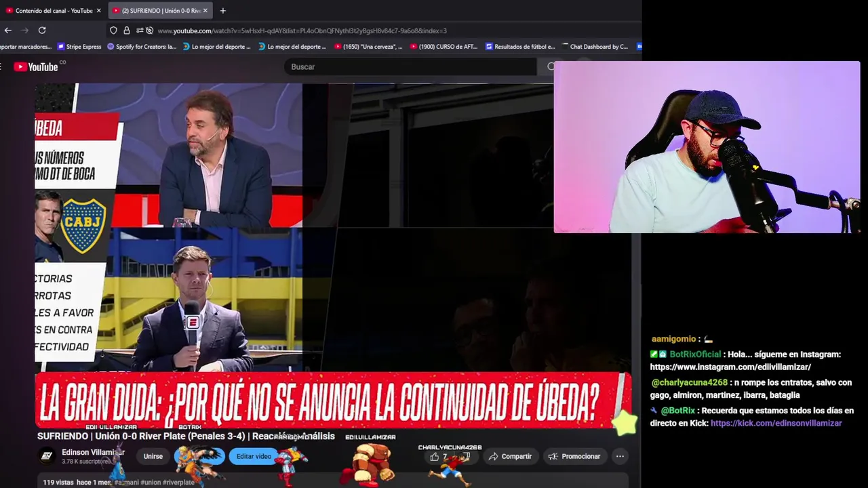The width and height of the screenshot is (868, 488).
Task: Open a new browser tab with plus
Action: pos(222,10)
